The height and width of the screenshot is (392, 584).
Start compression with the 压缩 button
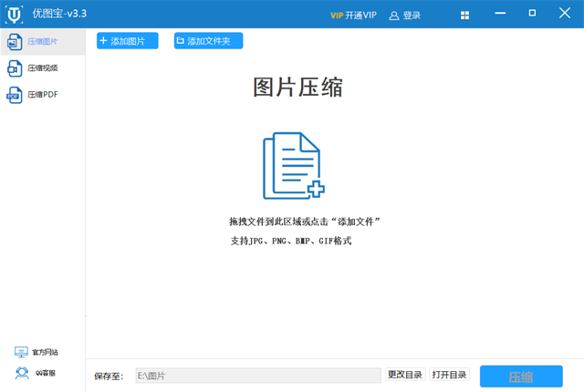(x=521, y=377)
